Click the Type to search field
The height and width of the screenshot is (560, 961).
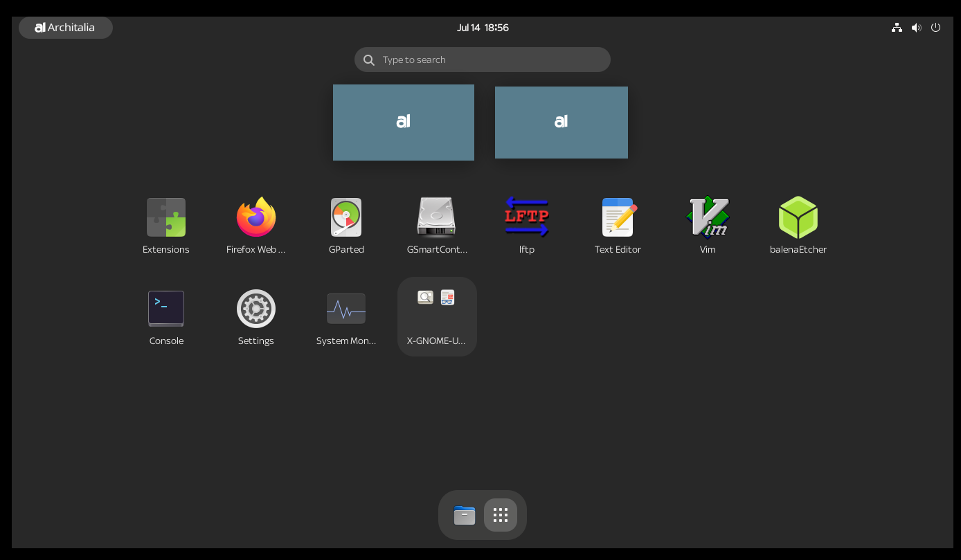point(483,60)
